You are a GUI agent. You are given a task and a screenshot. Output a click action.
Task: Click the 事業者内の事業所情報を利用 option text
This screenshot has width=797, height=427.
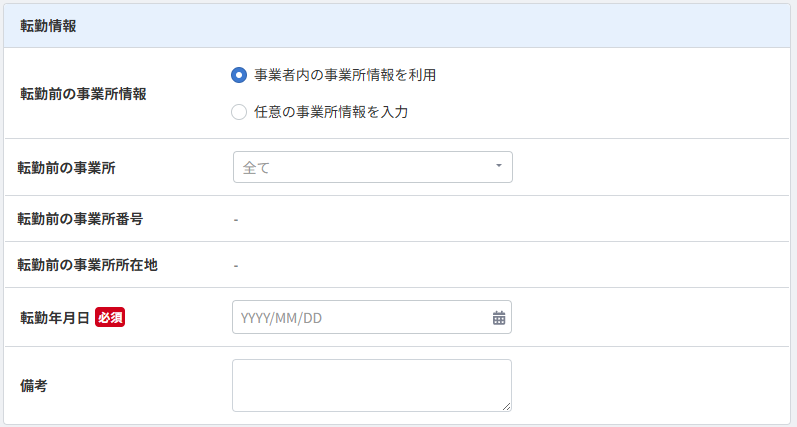coord(345,75)
